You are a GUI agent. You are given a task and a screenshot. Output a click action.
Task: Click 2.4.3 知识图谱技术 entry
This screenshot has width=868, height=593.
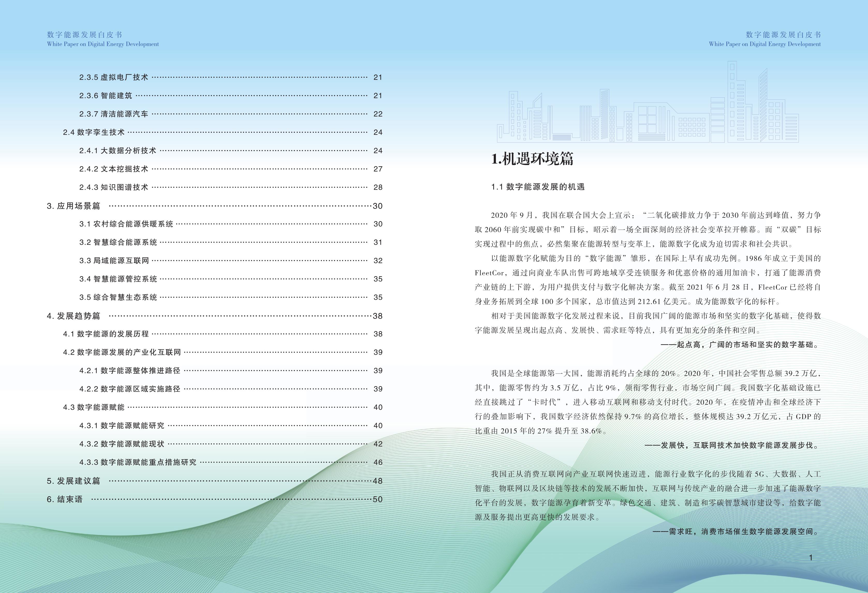[x=114, y=187]
